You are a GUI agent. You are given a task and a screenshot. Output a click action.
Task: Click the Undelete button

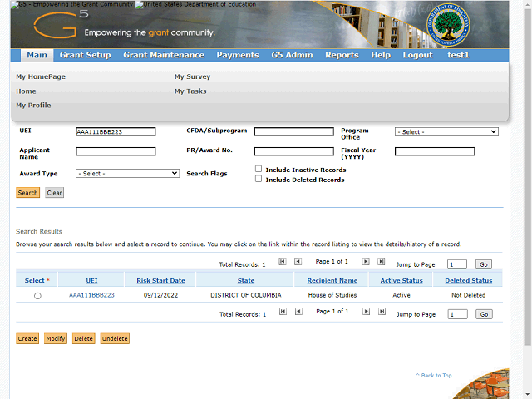pos(115,339)
